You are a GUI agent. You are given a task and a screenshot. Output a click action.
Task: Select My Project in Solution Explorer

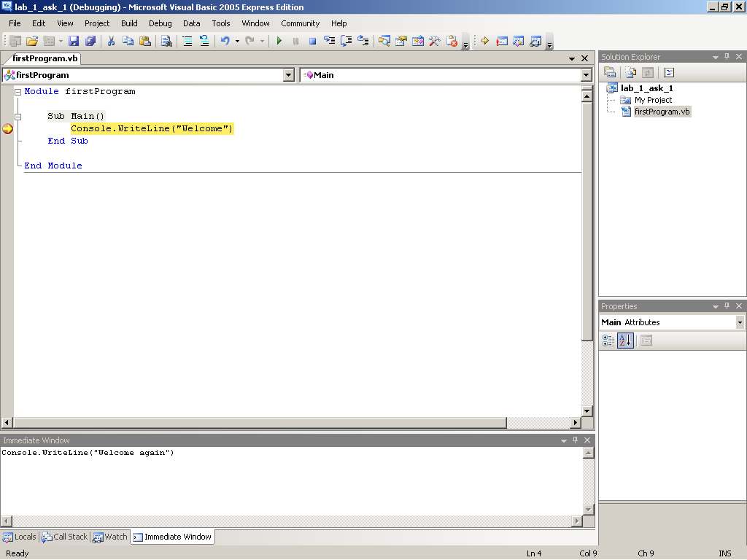[x=653, y=100]
